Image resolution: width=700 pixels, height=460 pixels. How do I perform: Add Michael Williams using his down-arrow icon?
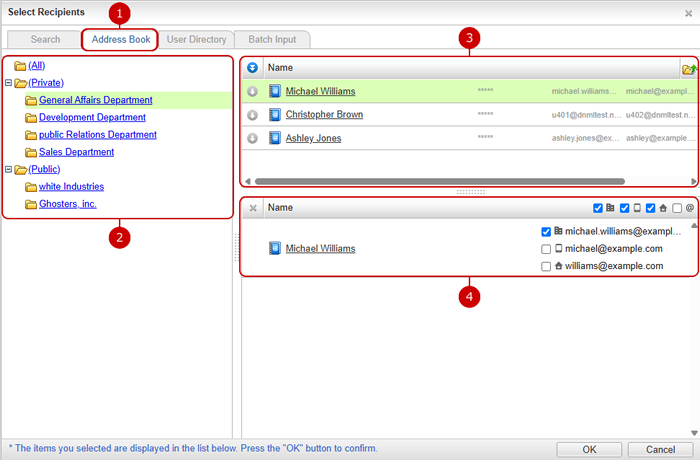[x=252, y=92]
